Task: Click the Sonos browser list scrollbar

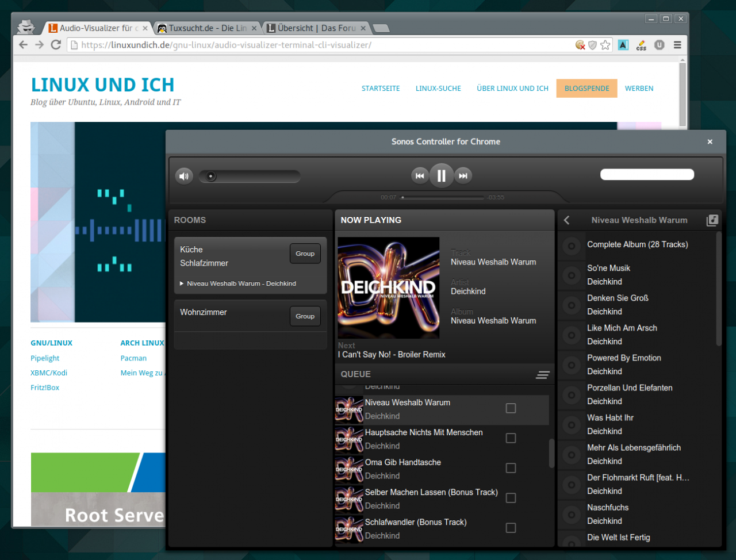Action: [x=719, y=289]
